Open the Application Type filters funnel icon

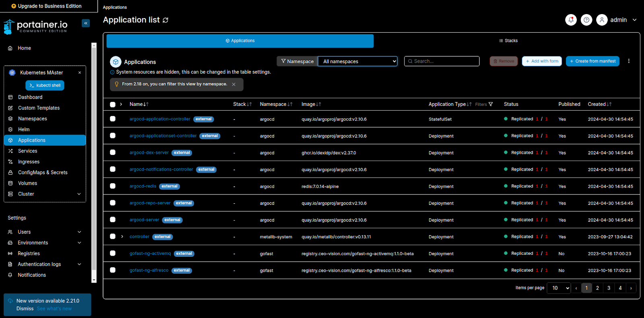pos(491,104)
